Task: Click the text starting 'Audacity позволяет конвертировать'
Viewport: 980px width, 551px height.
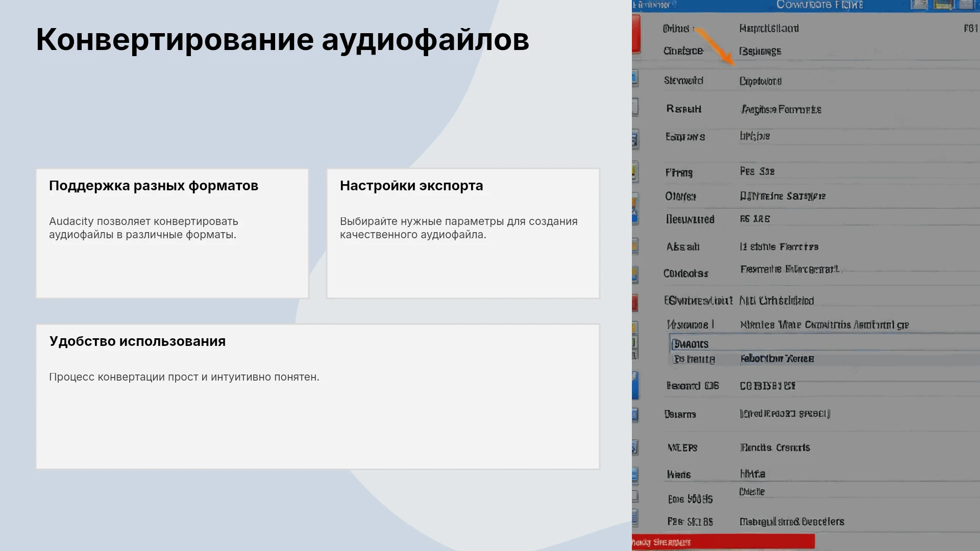Action: [143, 228]
